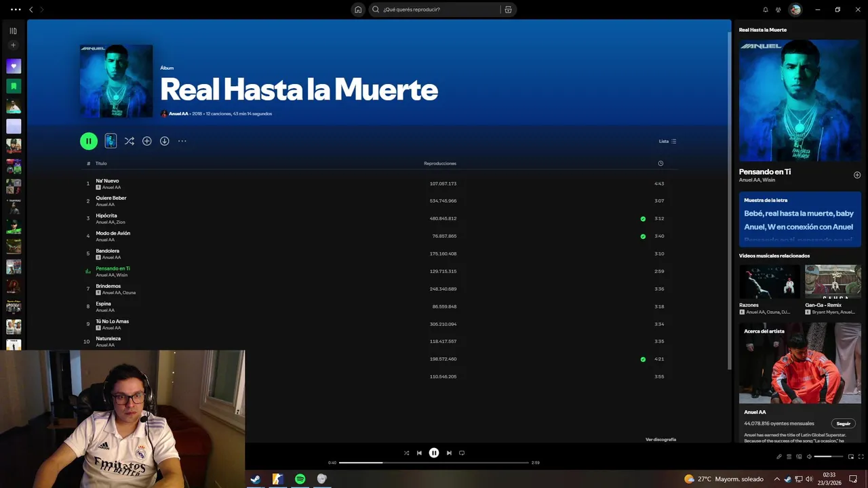Open the queue icon in player bar
The height and width of the screenshot is (488, 868).
(789, 457)
